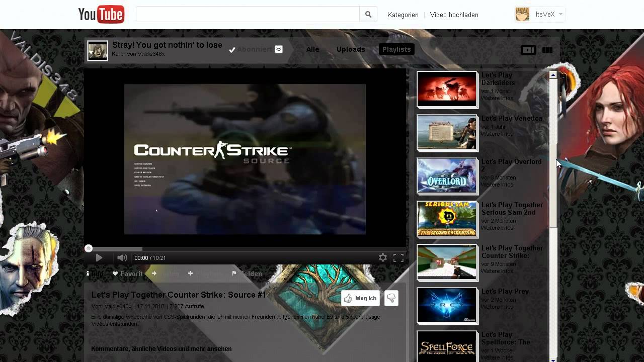Open channel title 'Stray! You got nothin' to lose'
This screenshot has width=644, height=362.
pyautogui.click(x=167, y=45)
